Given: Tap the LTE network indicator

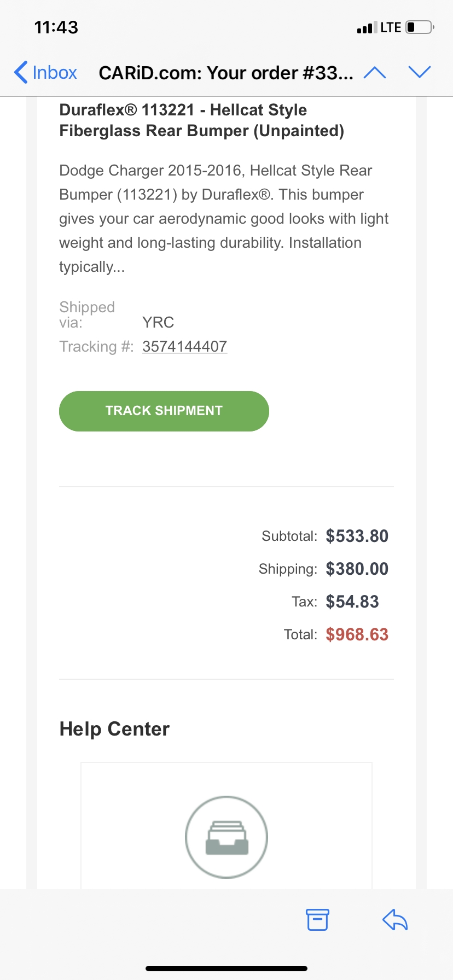Looking at the screenshot, I should [x=391, y=28].
